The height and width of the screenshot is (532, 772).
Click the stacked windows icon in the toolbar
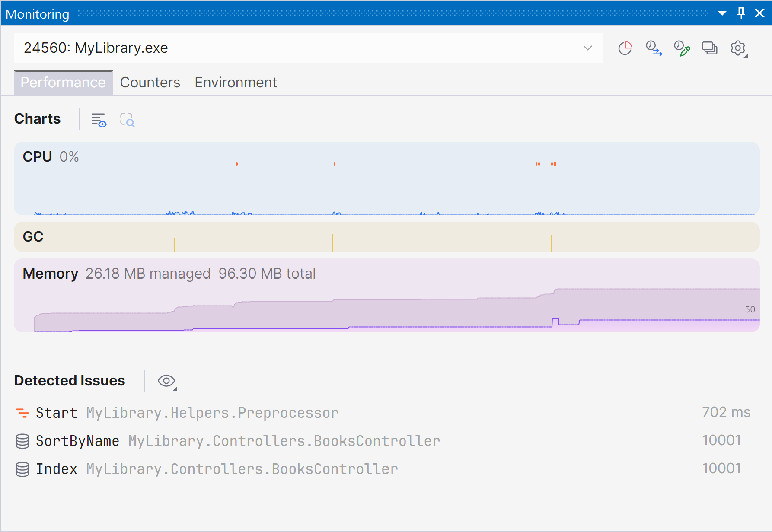[x=709, y=48]
